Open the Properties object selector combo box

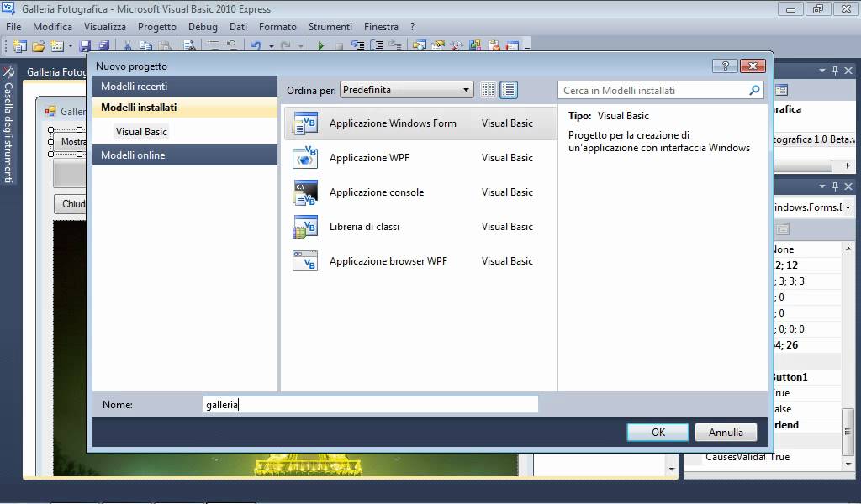(813, 207)
